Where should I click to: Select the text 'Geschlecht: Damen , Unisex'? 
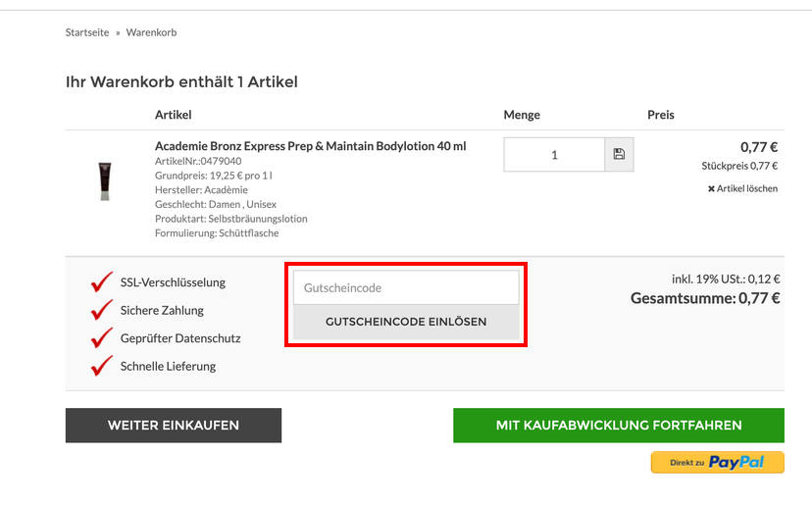pyautogui.click(x=216, y=204)
